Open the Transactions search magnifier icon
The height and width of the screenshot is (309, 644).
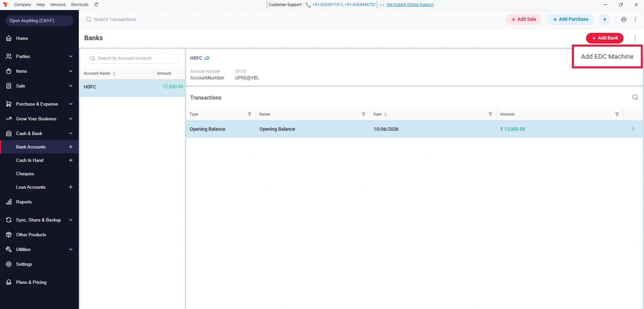635,98
